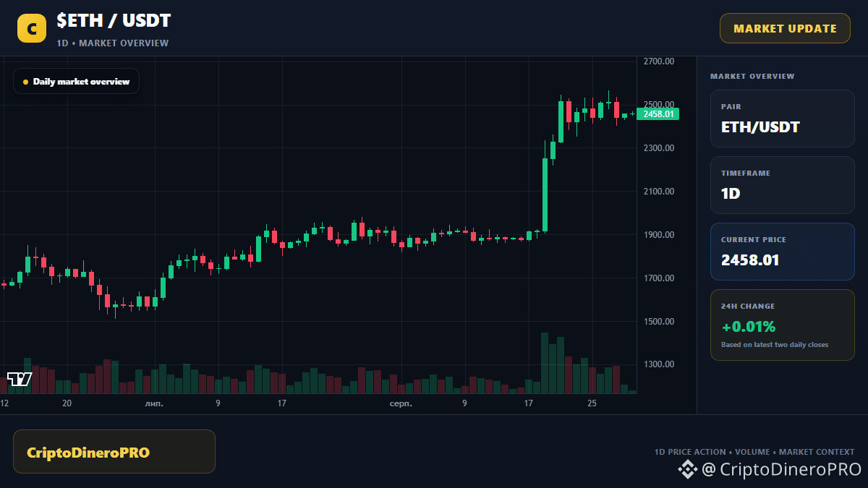Viewport: 868px width, 488px height.
Task: Click the 1D • MARKET OVERVIEW subtitle
Action: coord(113,43)
